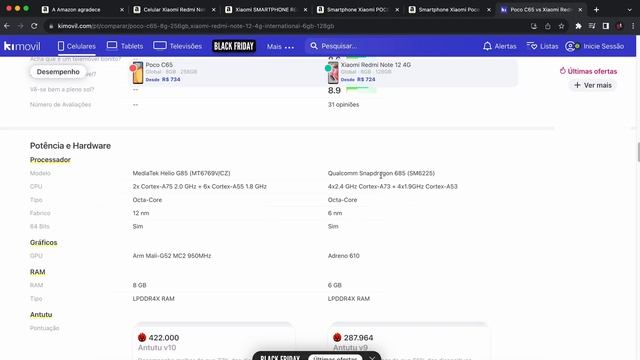Open the Black Friday banner in navbar
The width and height of the screenshot is (640, 360).
pos(234,46)
